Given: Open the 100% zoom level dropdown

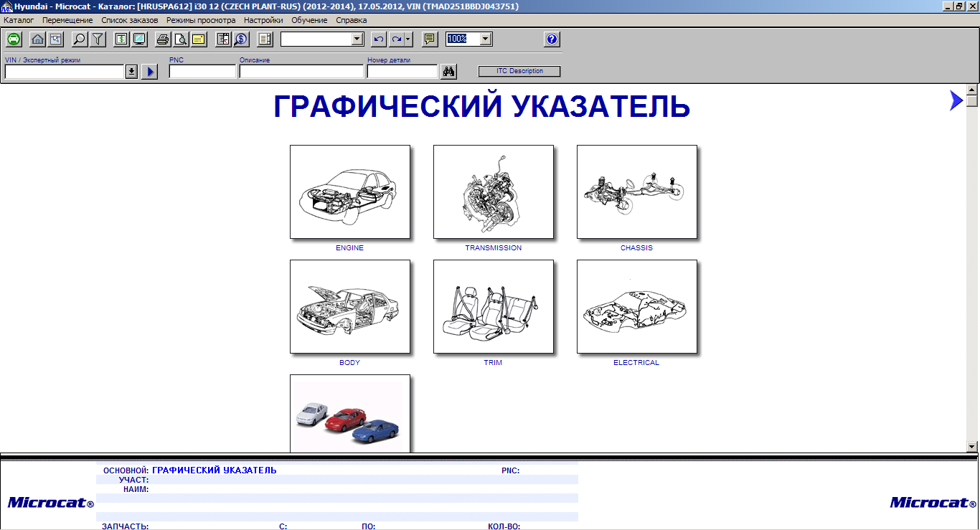Looking at the screenshot, I should coord(485,39).
